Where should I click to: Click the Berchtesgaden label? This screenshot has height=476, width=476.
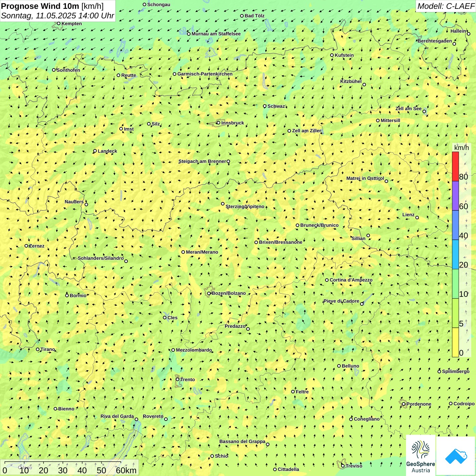click(435, 41)
